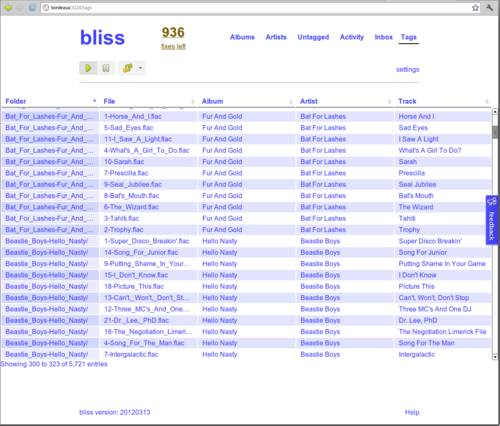Click the browser forward arrow

point(20,7)
